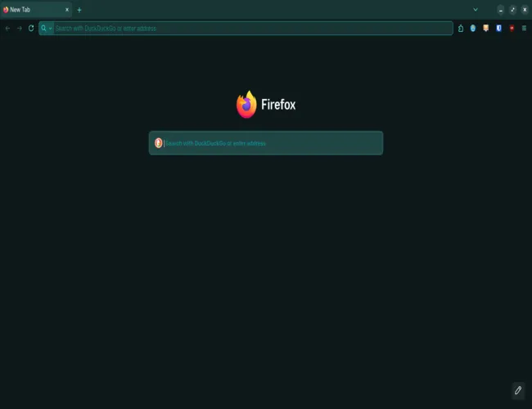Expand the list all tabs chevron
The width and height of the screenshot is (532, 409).
476,10
